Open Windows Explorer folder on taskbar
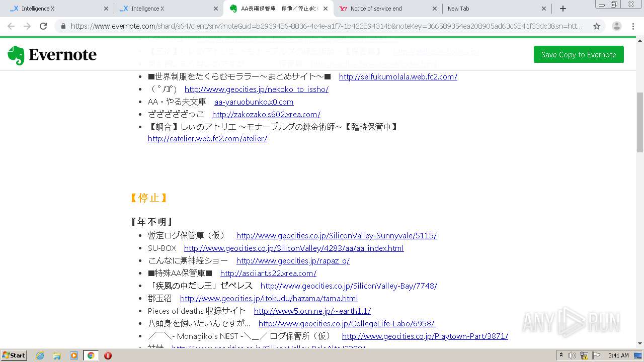 click(57, 355)
